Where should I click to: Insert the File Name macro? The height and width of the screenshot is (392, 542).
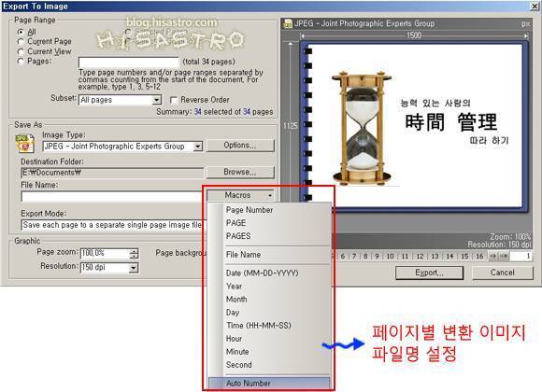pos(243,255)
